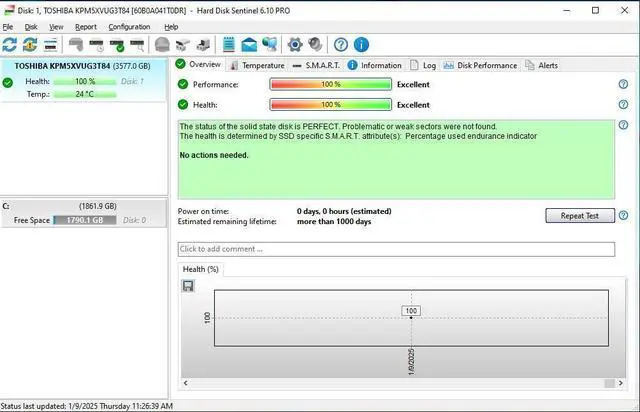Click the envelope send report toolbar icon
The height and width of the screenshot is (412, 640).
(248, 45)
